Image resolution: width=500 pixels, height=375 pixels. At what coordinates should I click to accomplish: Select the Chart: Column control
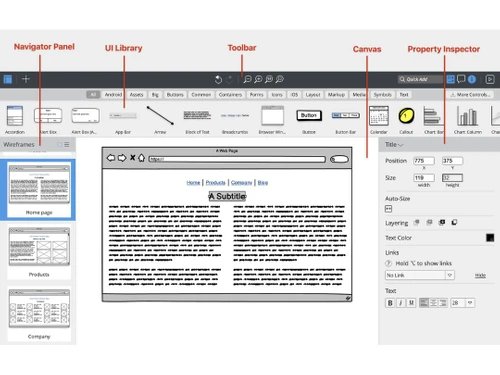[x=468, y=120]
